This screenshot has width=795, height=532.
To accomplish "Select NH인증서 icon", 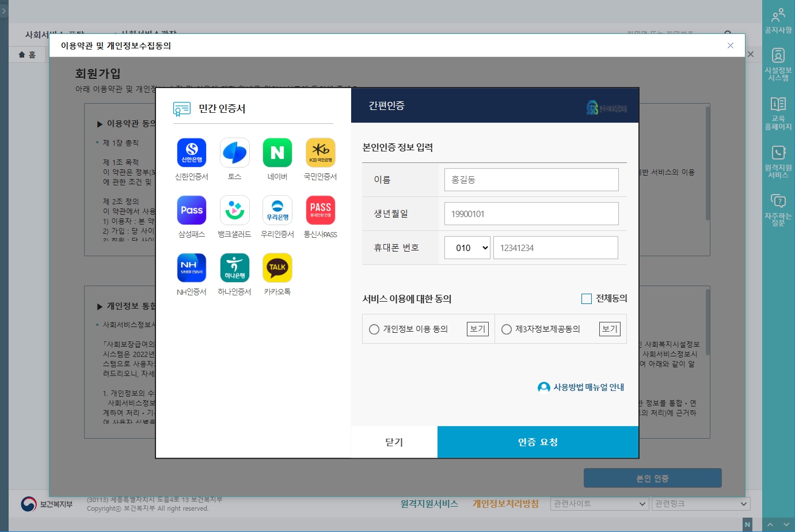I will tap(192, 268).
